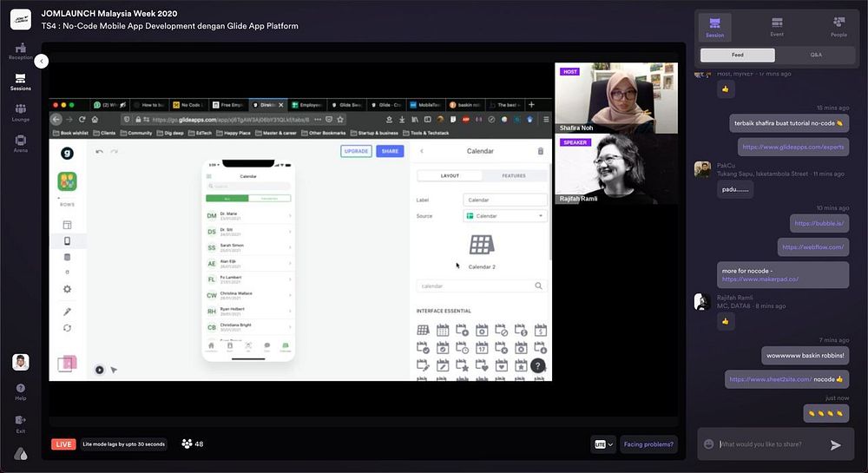
Task: Select Rajifah Ramli speaker video thumbnail
Action: click(x=616, y=168)
